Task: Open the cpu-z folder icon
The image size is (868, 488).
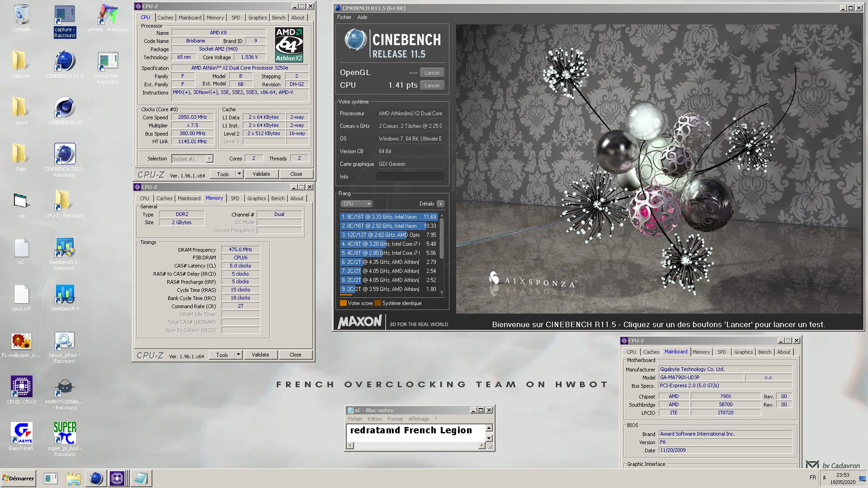Action: tap(21, 112)
